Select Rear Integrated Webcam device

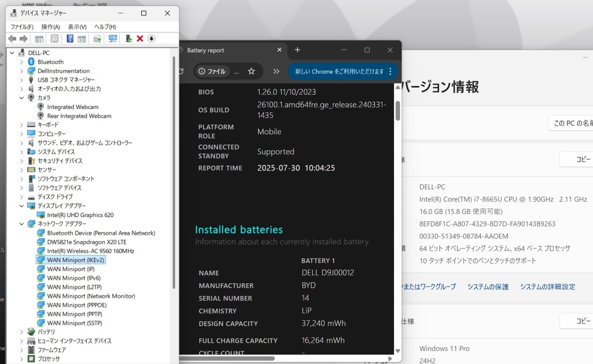click(x=79, y=116)
